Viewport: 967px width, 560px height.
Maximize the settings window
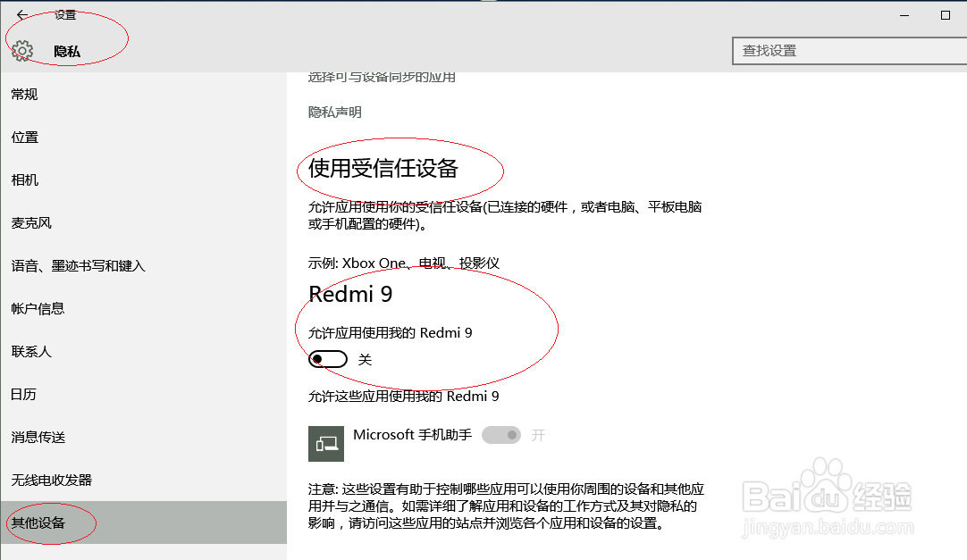coord(946,15)
